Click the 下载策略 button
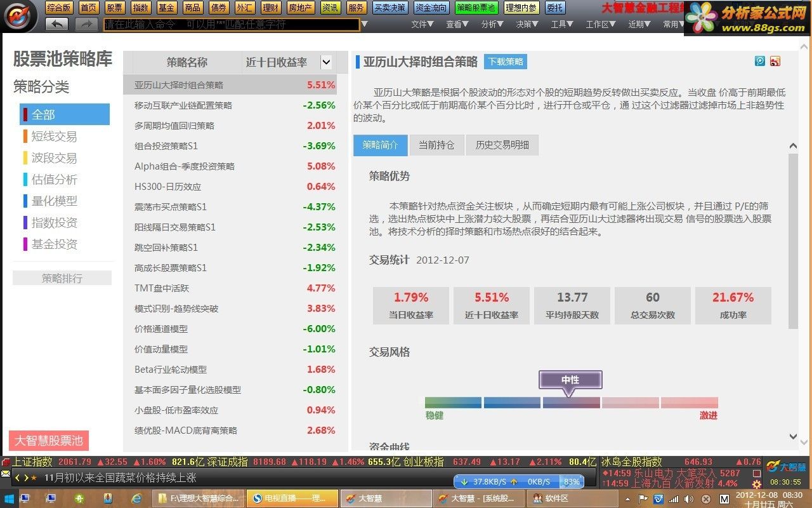Image resolution: width=812 pixels, height=508 pixels. (x=506, y=62)
